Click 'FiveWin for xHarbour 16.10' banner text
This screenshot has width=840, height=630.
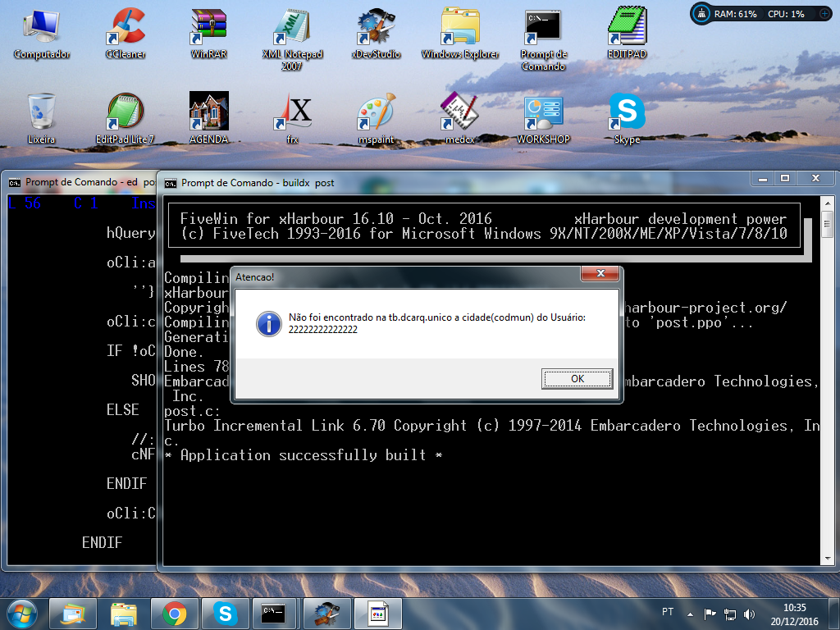tap(336, 219)
